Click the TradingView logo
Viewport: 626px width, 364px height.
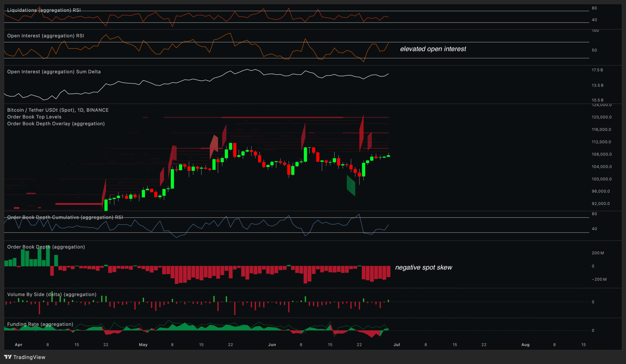pyautogui.click(x=25, y=357)
